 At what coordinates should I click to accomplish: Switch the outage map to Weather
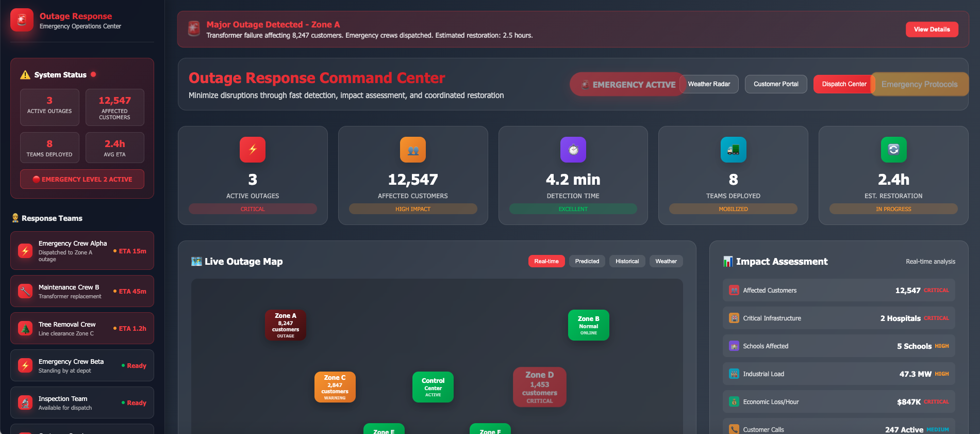pyautogui.click(x=666, y=261)
